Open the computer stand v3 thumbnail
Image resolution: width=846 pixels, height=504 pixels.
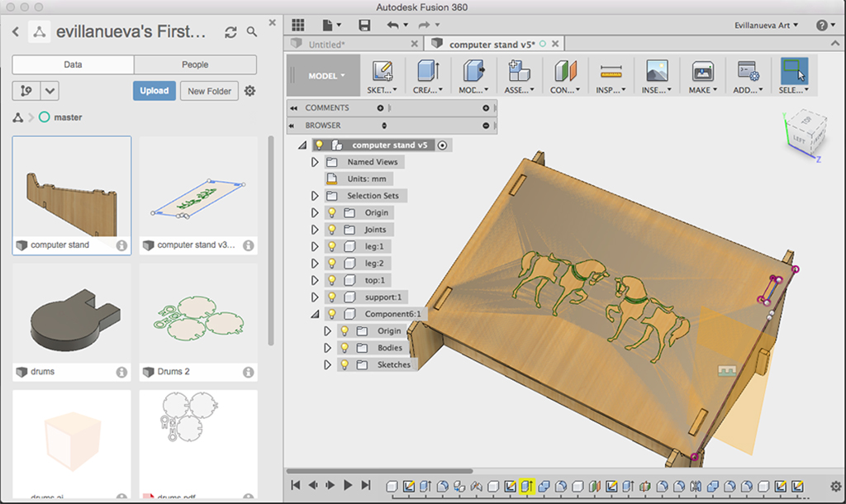coord(198,194)
